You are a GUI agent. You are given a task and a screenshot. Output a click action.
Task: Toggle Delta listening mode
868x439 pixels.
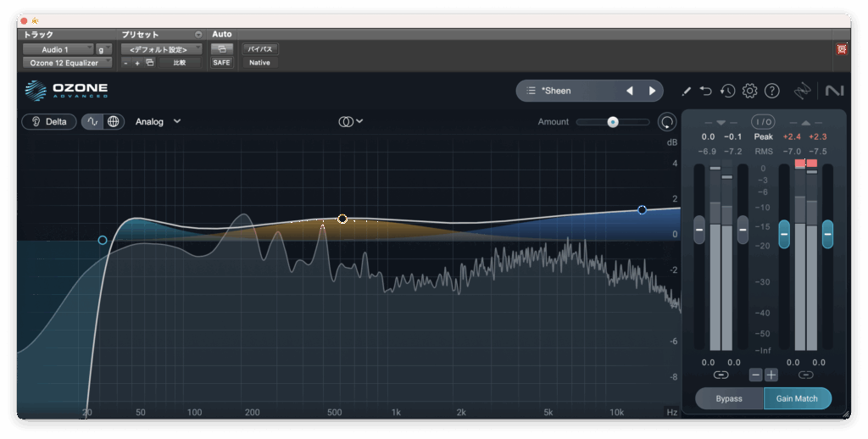point(49,121)
